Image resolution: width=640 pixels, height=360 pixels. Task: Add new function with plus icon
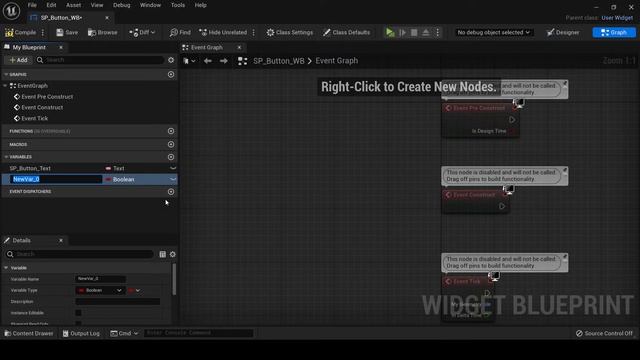pyautogui.click(x=171, y=131)
